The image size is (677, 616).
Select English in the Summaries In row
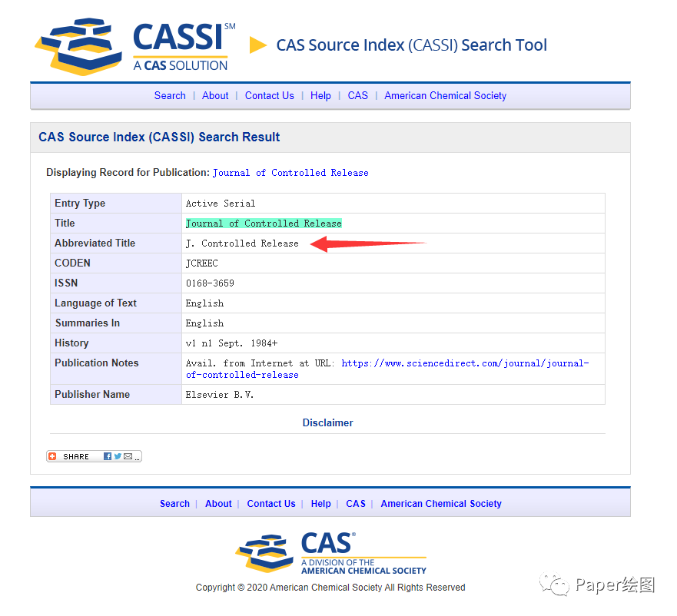(204, 323)
